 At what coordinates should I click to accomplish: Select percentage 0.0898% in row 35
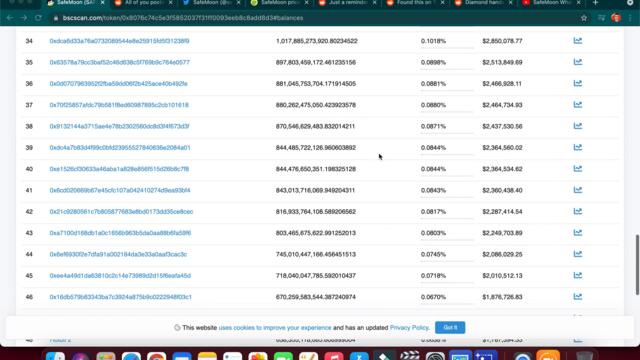(x=433, y=62)
